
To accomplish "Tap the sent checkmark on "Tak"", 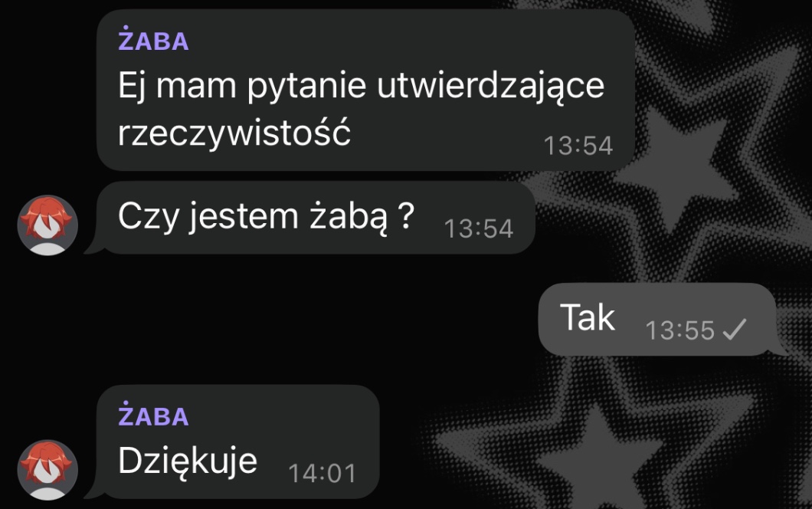I will click(735, 330).
